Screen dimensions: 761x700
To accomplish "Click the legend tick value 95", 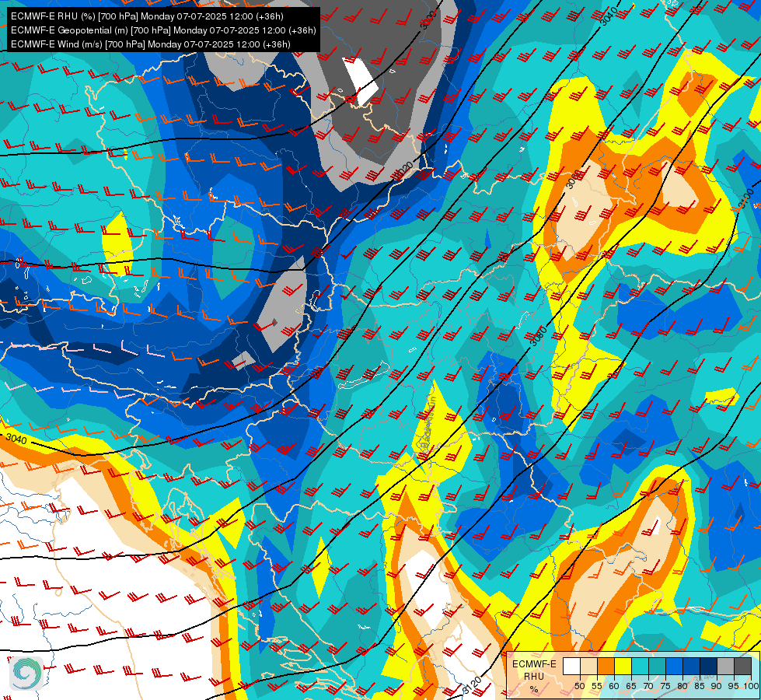I will click(x=733, y=686).
